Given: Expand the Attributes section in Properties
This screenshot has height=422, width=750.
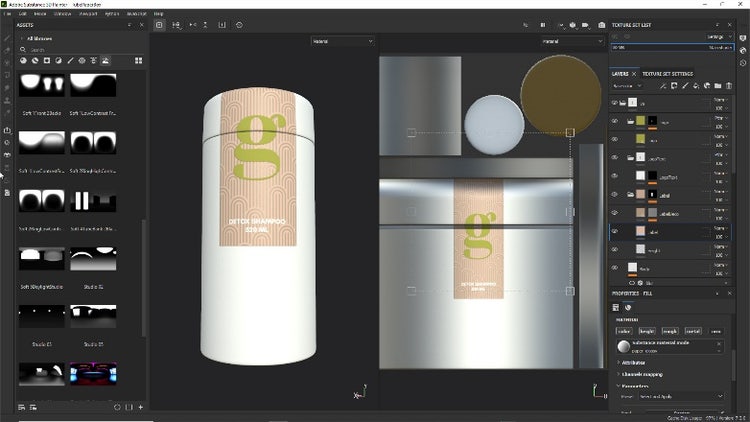Looking at the screenshot, I should 632,362.
